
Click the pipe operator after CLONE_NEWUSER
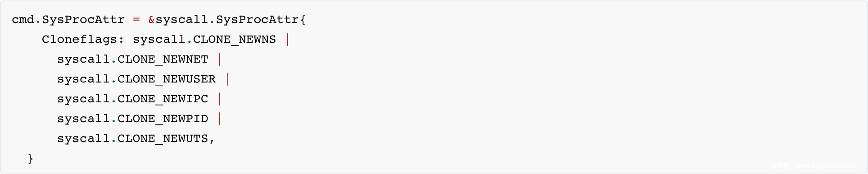click(x=227, y=79)
